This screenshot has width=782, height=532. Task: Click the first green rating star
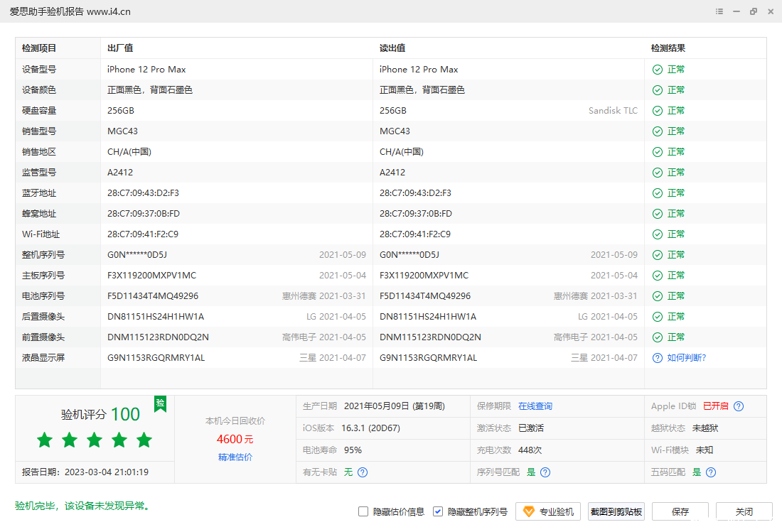click(45, 440)
